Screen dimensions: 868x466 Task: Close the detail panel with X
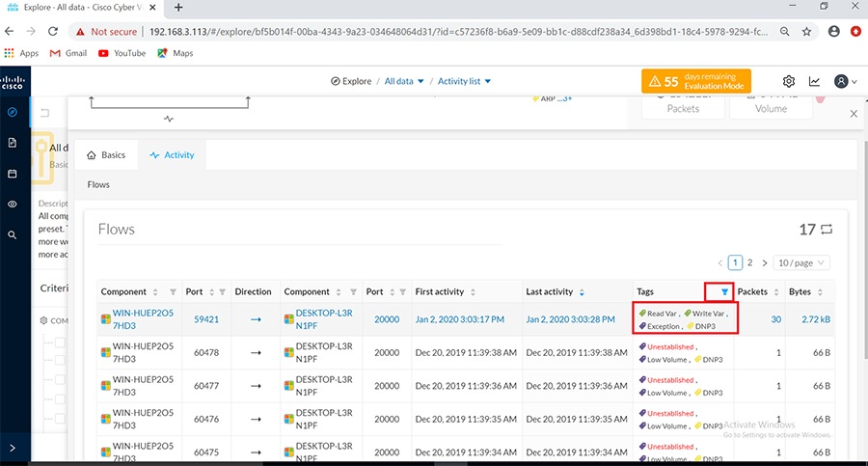854,114
